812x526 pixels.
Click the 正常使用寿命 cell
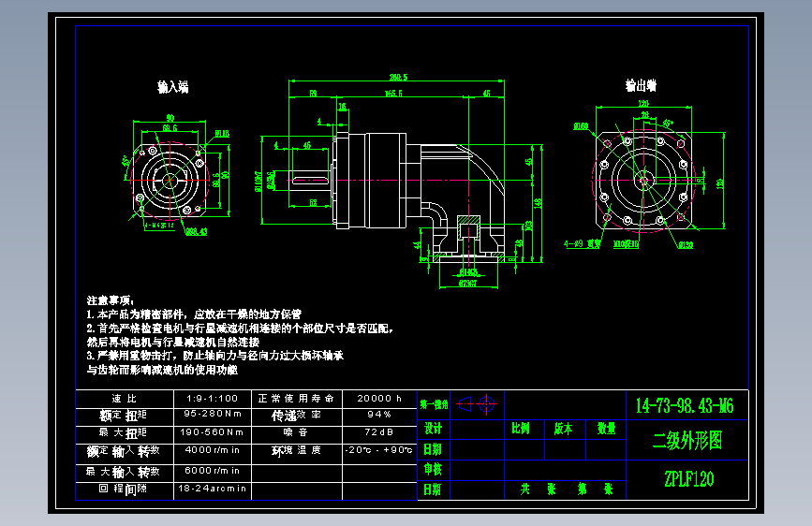pos(296,398)
